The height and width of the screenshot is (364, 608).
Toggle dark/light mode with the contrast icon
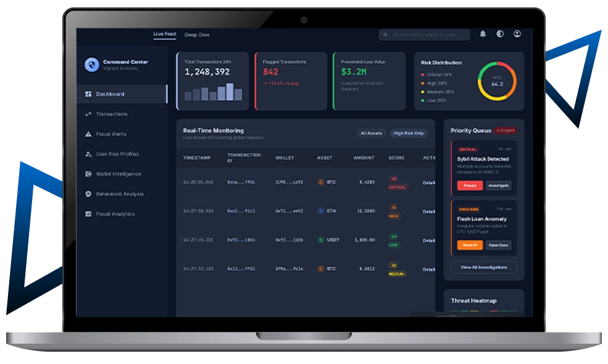pos(501,34)
